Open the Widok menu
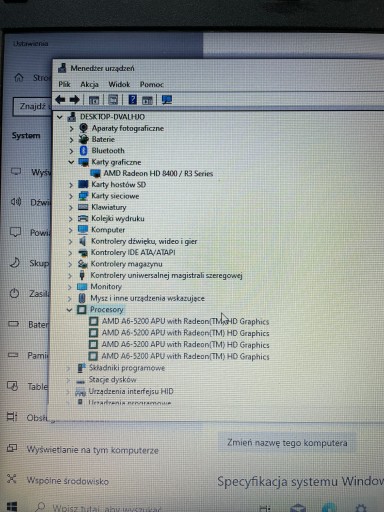Image resolution: width=384 pixels, height=512 pixels. coord(119,84)
